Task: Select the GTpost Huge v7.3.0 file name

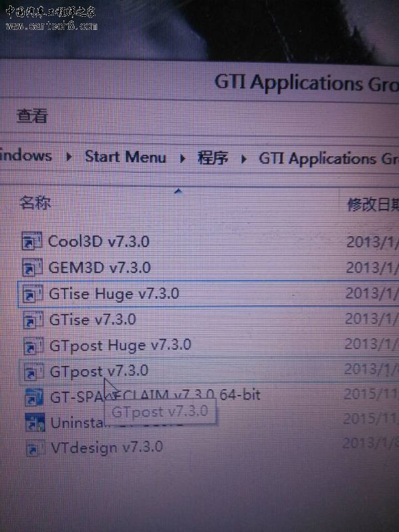Action: 120,345
